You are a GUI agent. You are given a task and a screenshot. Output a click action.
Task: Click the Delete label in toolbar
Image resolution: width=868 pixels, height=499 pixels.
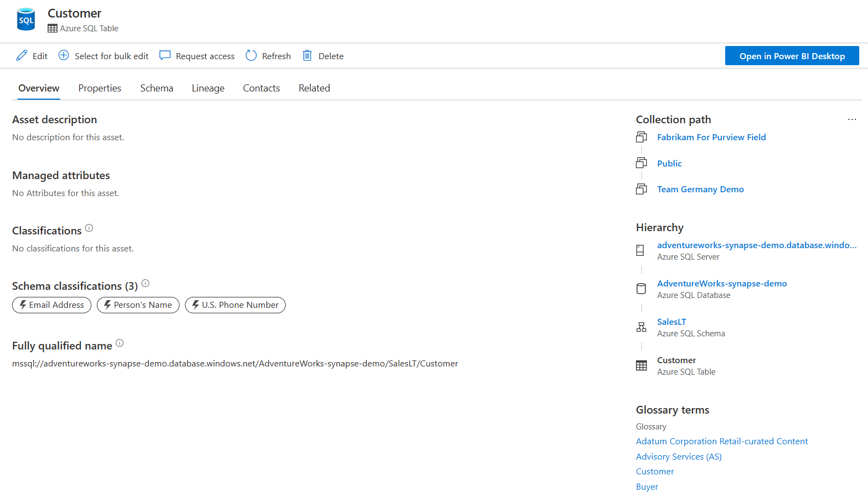[331, 56]
